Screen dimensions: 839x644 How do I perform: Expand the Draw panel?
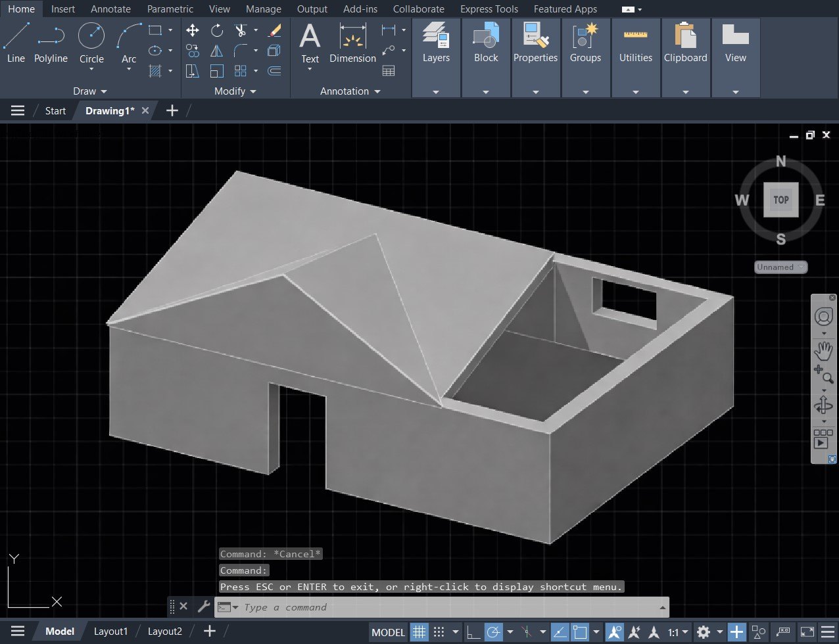pyautogui.click(x=104, y=91)
